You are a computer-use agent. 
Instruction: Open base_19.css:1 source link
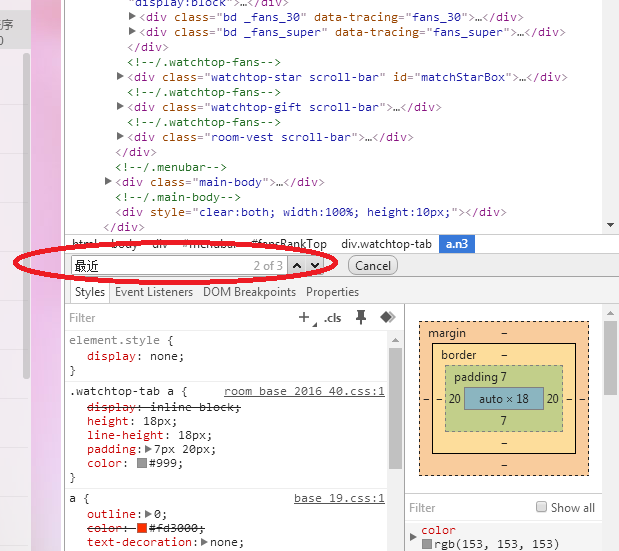click(340, 499)
